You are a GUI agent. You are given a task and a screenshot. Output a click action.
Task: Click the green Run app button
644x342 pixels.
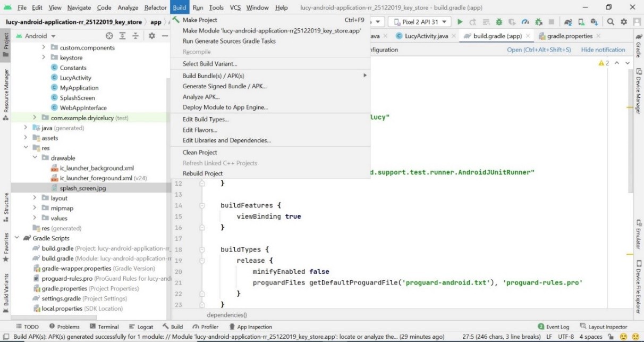(460, 22)
